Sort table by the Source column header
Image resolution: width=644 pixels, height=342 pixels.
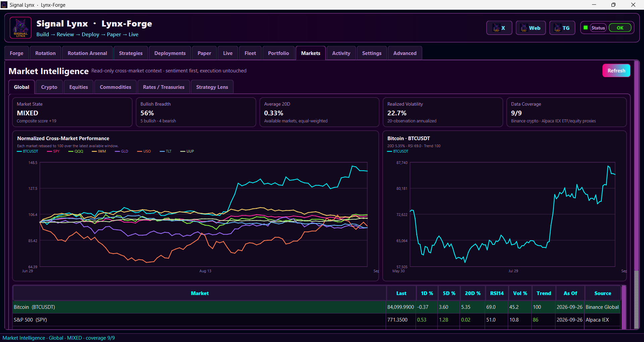click(x=603, y=293)
